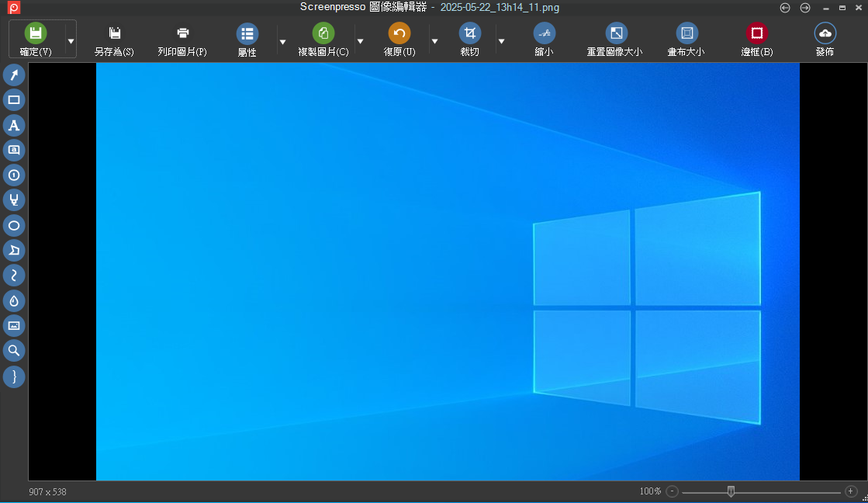The width and height of the screenshot is (868, 503).
Task: Select the polygon drawing tool
Action: coord(14,251)
